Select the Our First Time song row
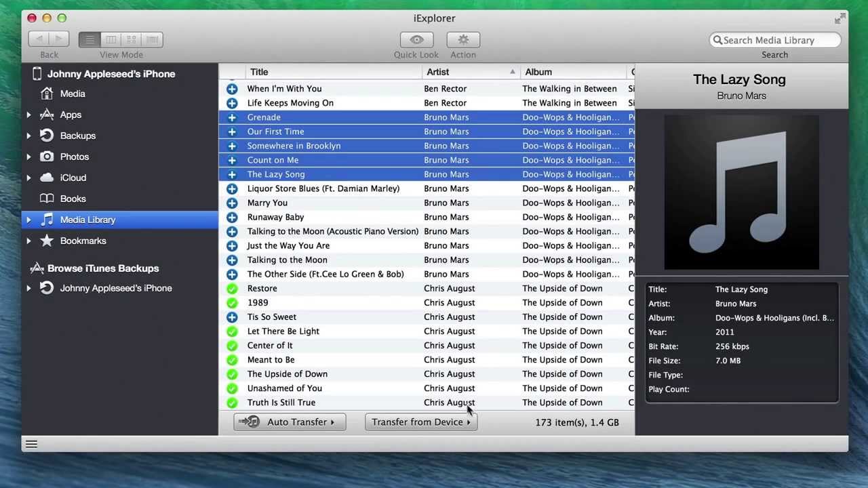Image resolution: width=868 pixels, height=488 pixels. (x=427, y=131)
